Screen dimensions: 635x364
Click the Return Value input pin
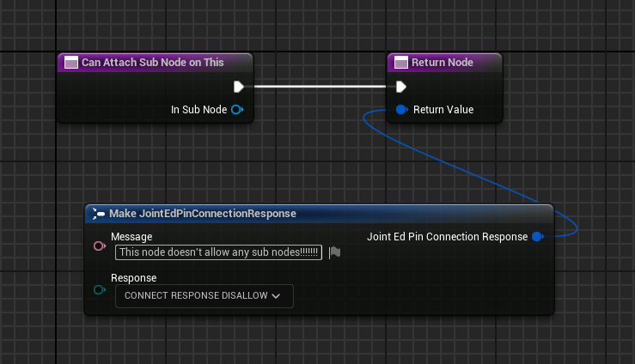400,110
